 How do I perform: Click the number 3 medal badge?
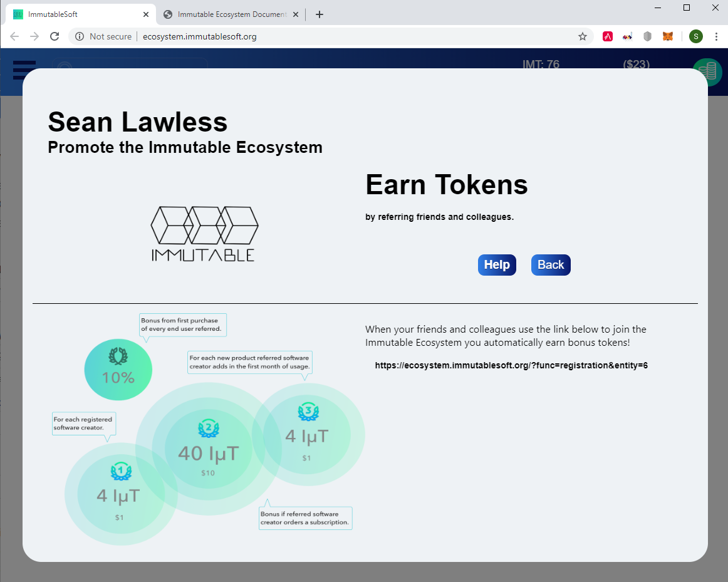click(309, 412)
